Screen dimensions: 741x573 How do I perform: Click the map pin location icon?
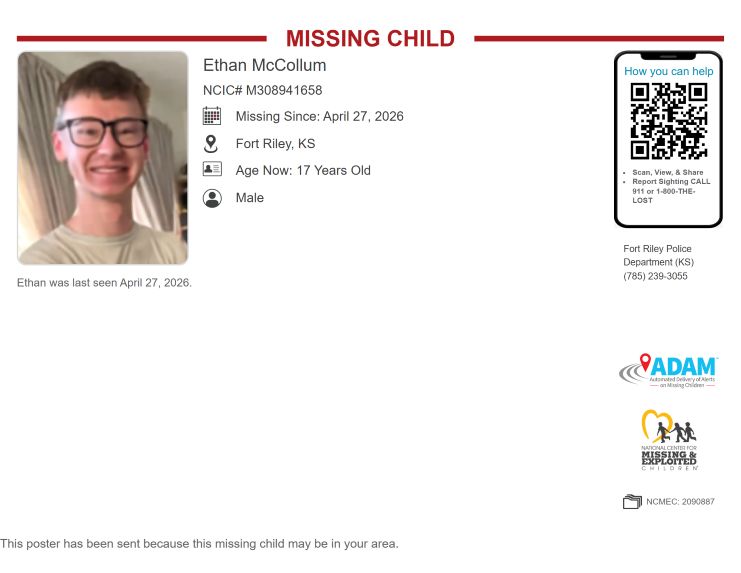[x=211, y=144]
